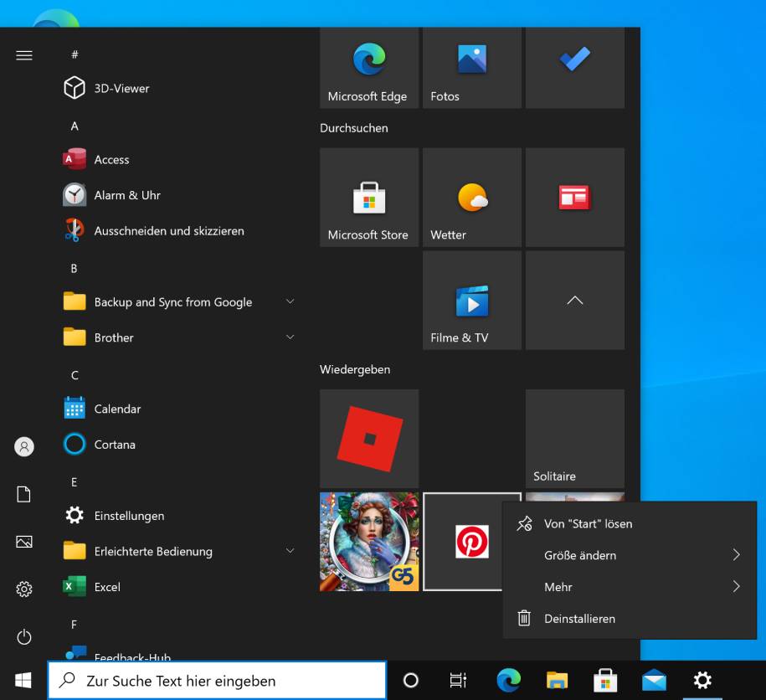The height and width of the screenshot is (700, 766).
Task: Open Alarm & Uhr
Action: pyautogui.click(x=178, y=195)
